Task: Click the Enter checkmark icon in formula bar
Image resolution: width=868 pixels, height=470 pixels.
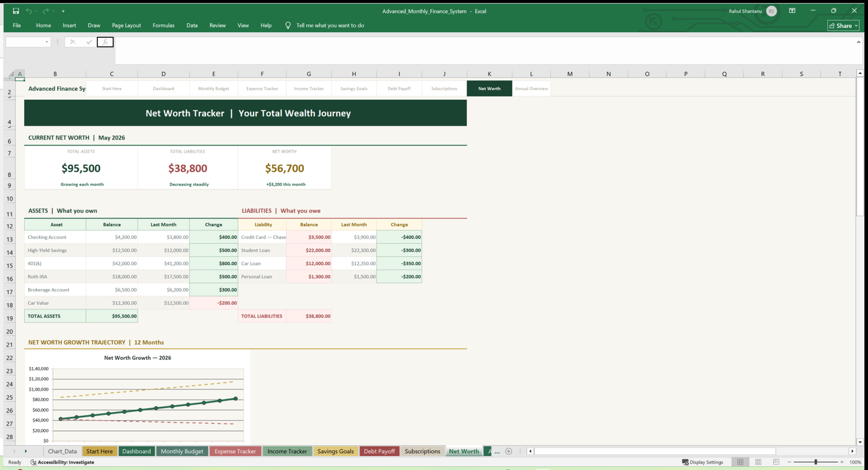Action: (x=89, y=42)
